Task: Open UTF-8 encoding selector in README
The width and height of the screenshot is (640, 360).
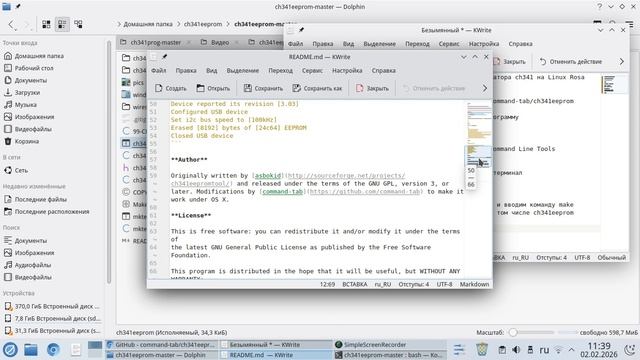Action: 444,284
